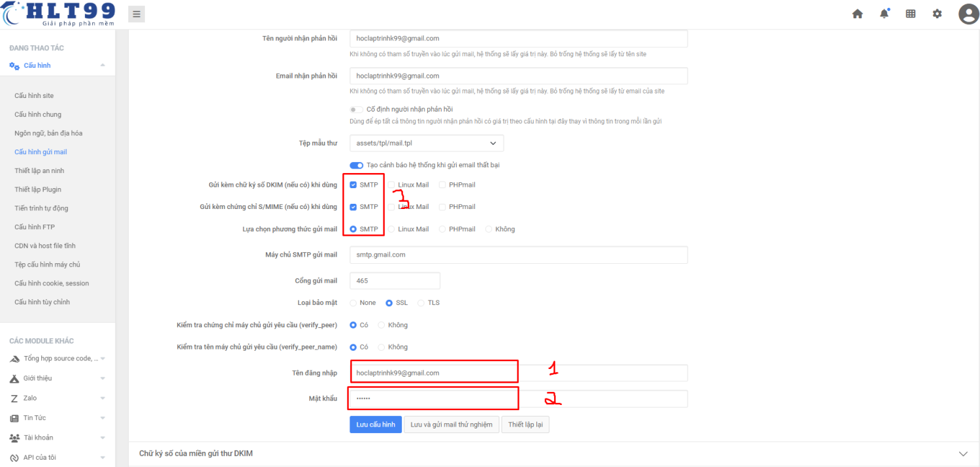The image size is (980, 467).
Task: Open the Zalo module icon
Action: coord(14,398)
